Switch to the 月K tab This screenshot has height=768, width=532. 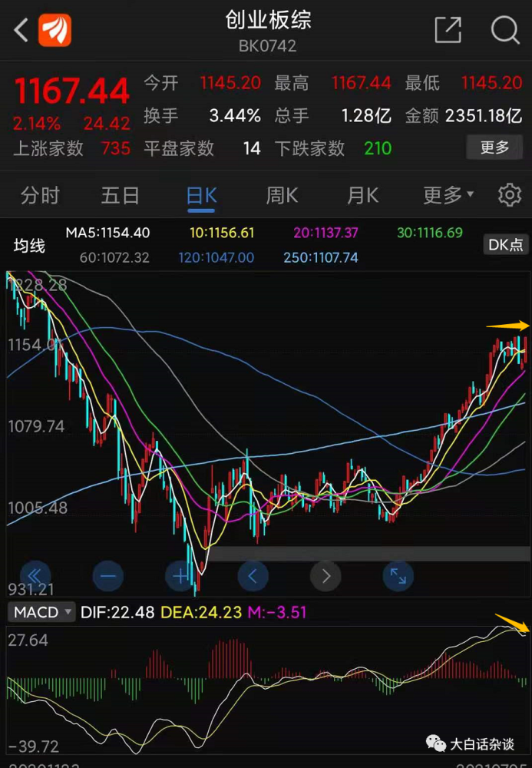tap(362, 196)
